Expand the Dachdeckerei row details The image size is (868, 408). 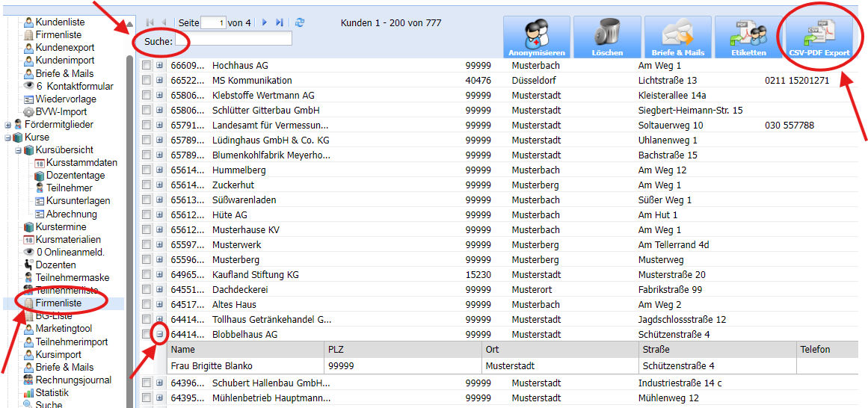(x=159, y=290)
